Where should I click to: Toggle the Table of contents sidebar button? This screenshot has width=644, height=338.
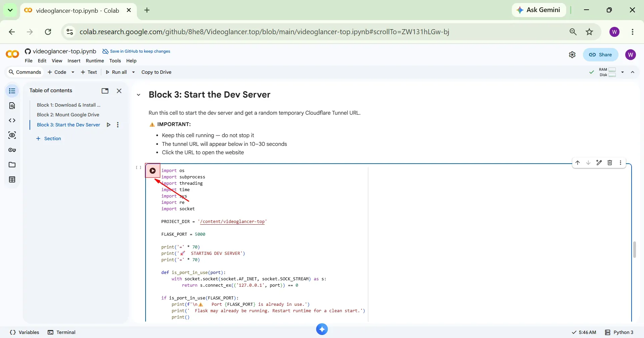tap(12, 91)
